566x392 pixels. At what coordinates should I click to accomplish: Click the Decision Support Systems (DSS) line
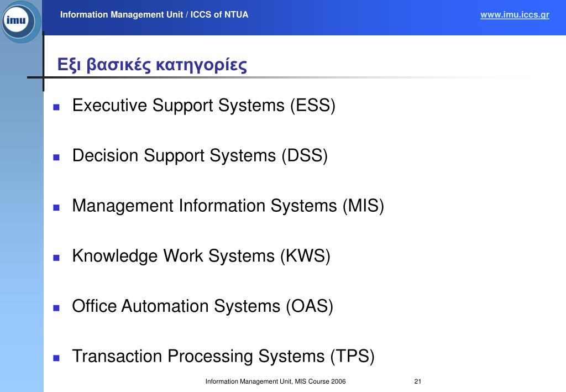[200, 155]
